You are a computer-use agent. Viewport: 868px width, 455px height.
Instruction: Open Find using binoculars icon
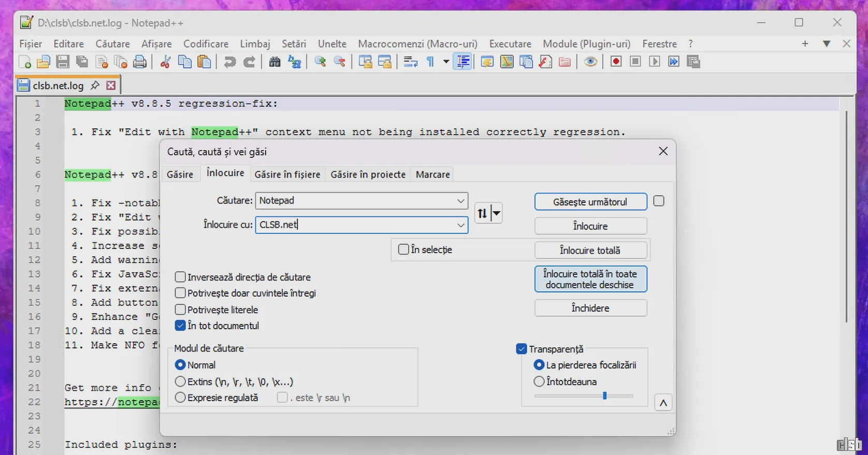[275, 62]
